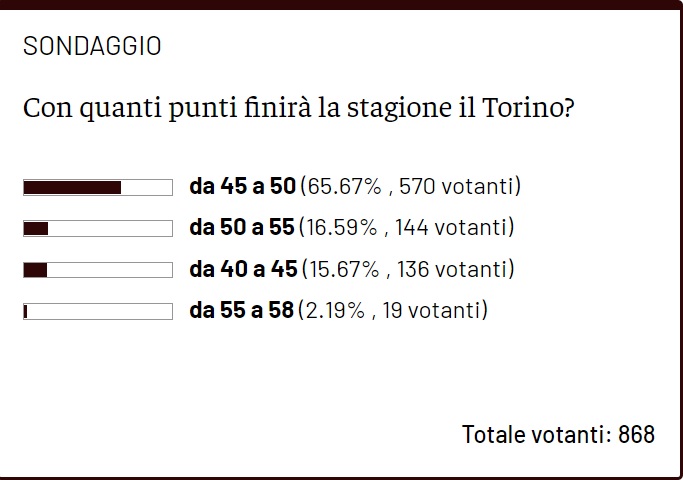Screen dimensions: 683x480
Task: Click the progress bar for da 55 a 58
Action: coord(98,311)
